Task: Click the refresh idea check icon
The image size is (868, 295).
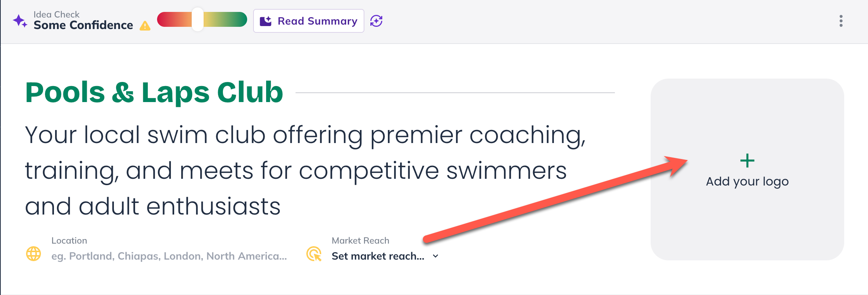Action: pyautogui.click(x=376, y=21)
